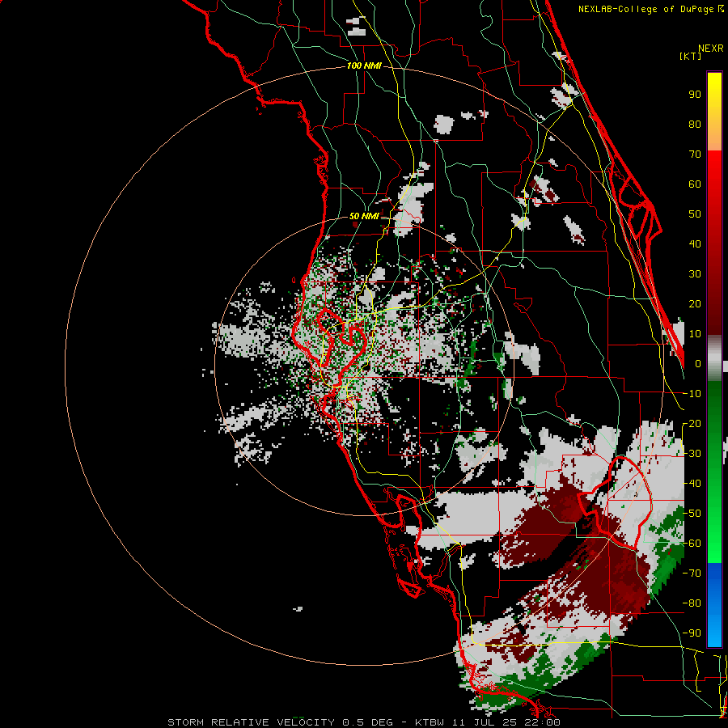Click the positive 90 knots scale label
This screenshot has height=728, width=728.
pyautogui.click(x=695, y=95)
